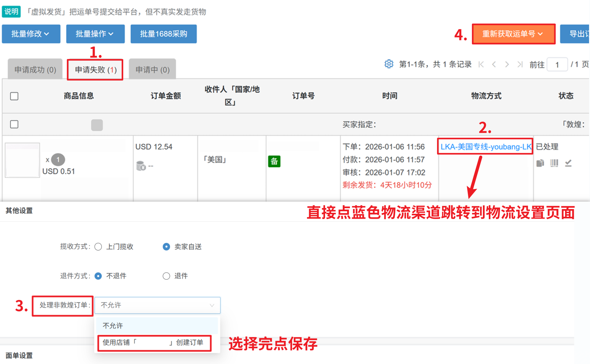Screen dimensions: 590x364
Task: Click the copy documents icon under 已处理
Action: coord(540,163)
